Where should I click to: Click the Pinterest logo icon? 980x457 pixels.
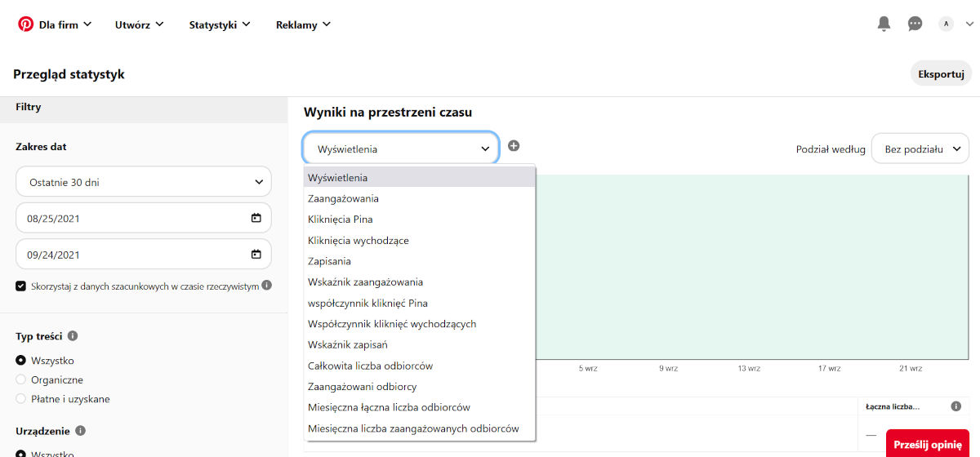[25, 24]
